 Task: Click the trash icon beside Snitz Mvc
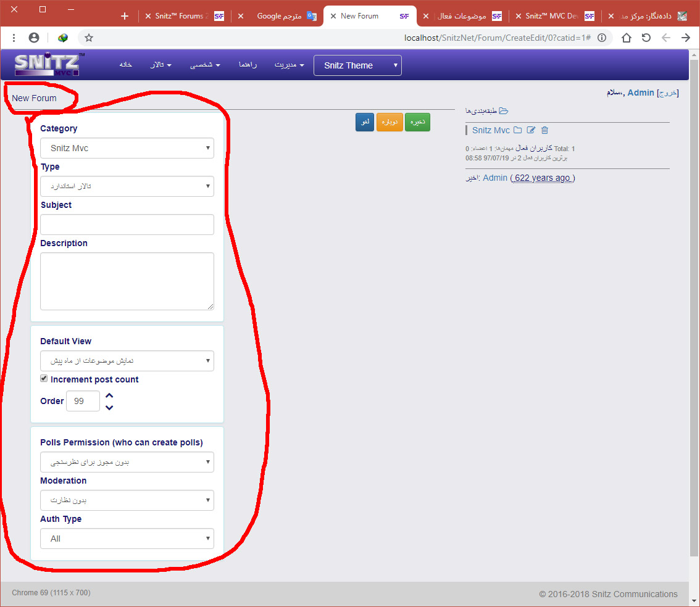click(544, 130)
